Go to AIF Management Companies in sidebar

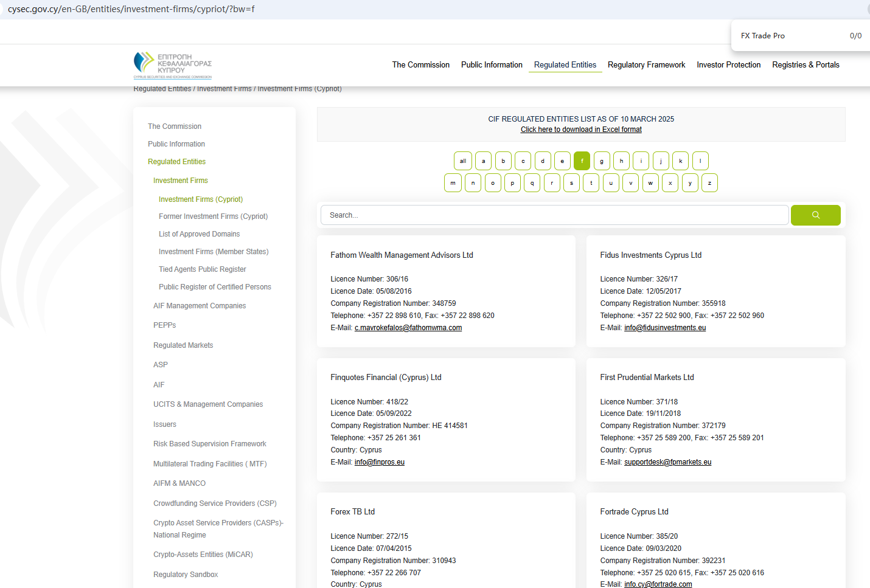coord(200,306)
